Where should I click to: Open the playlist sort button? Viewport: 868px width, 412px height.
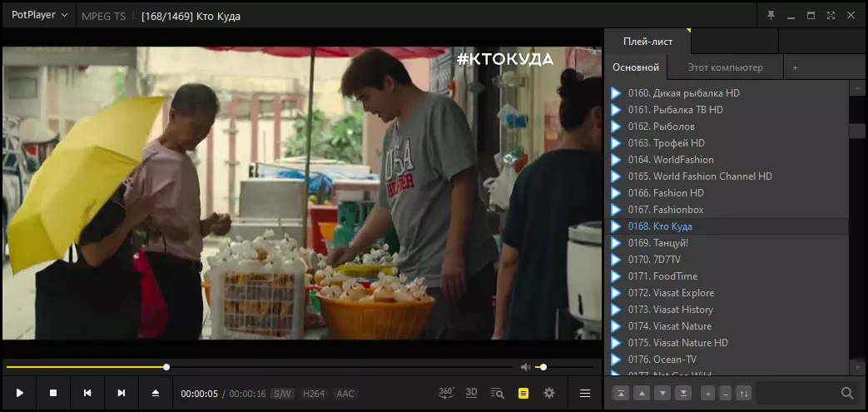(744, 394)
